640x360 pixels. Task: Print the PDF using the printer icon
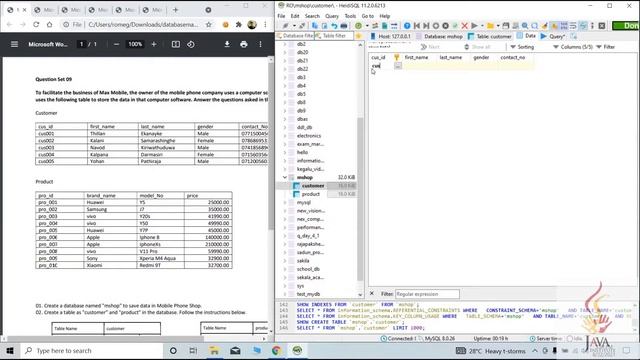click(244, 44)
